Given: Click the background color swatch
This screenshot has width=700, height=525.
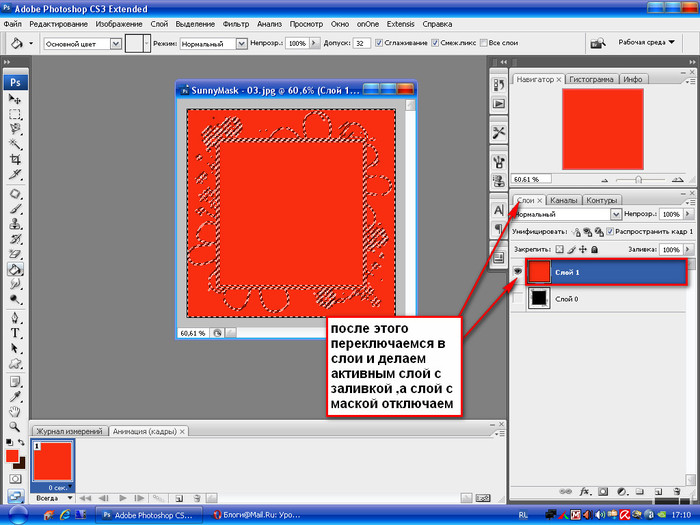Looking at the screenshot, I should [21, 464].
